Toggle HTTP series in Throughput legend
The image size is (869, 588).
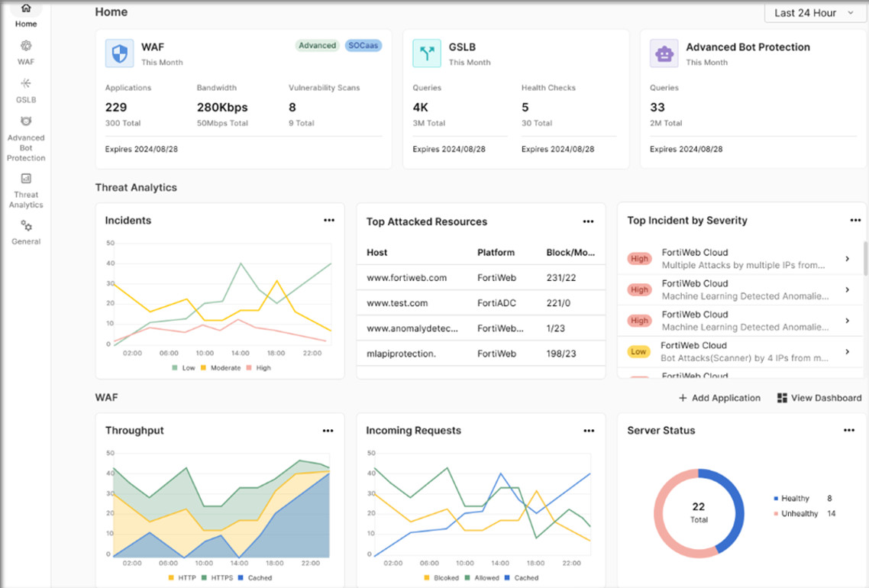coord(183,578)
